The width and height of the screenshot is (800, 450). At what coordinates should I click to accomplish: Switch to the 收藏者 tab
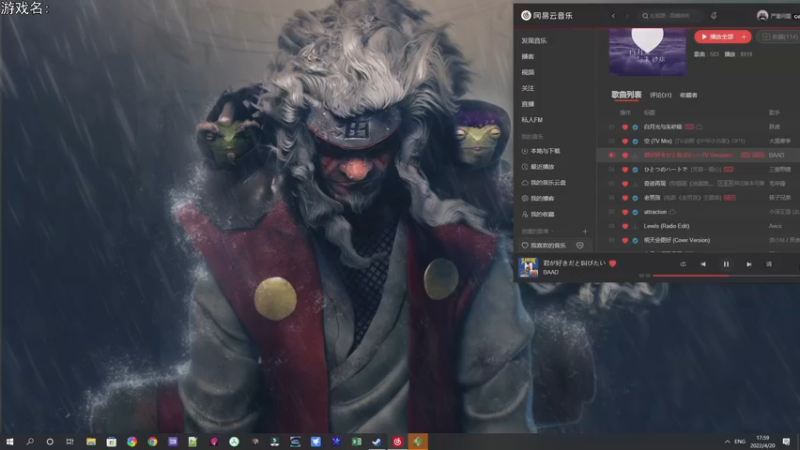(688, 95)
